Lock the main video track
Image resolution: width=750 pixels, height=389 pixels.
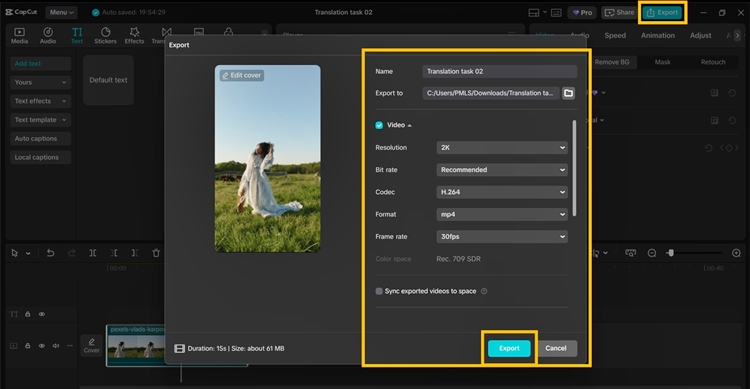28,345
